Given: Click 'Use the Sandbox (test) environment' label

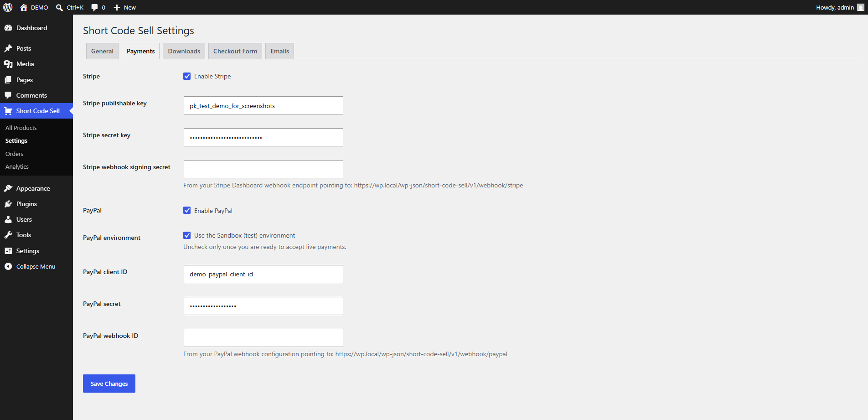Looking at the screenshot, I should click(x=244, y=235).
